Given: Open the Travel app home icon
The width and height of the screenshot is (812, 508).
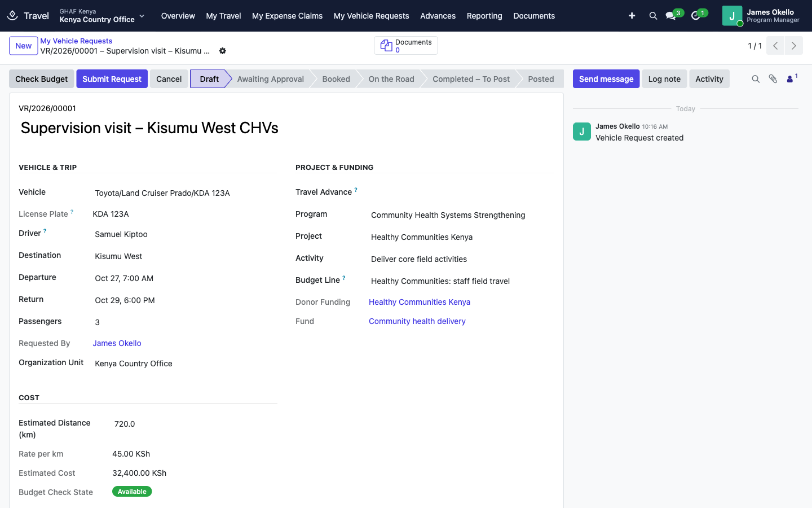Looking at the screenshot, I should pos(12,16).
